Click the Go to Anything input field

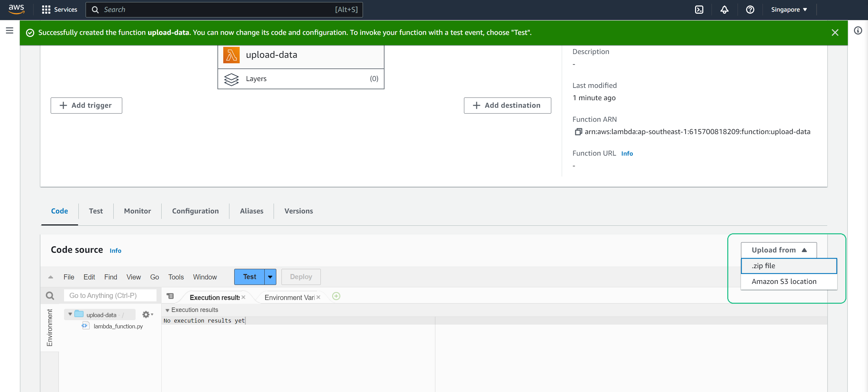110,296
